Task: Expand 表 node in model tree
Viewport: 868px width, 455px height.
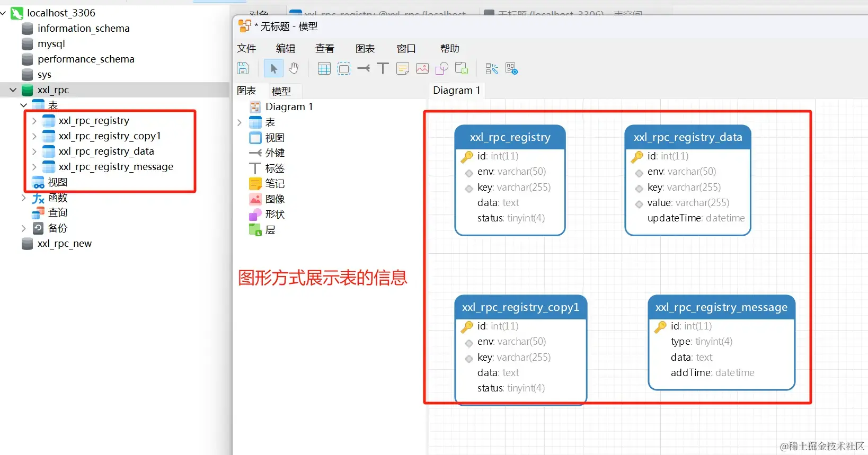Action: tap(239, 122)
